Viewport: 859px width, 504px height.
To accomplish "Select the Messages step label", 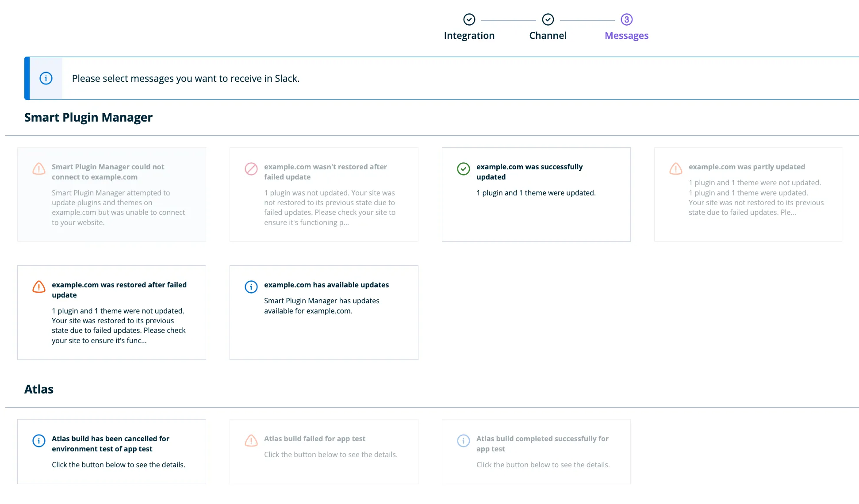I will tap(626, 35).
